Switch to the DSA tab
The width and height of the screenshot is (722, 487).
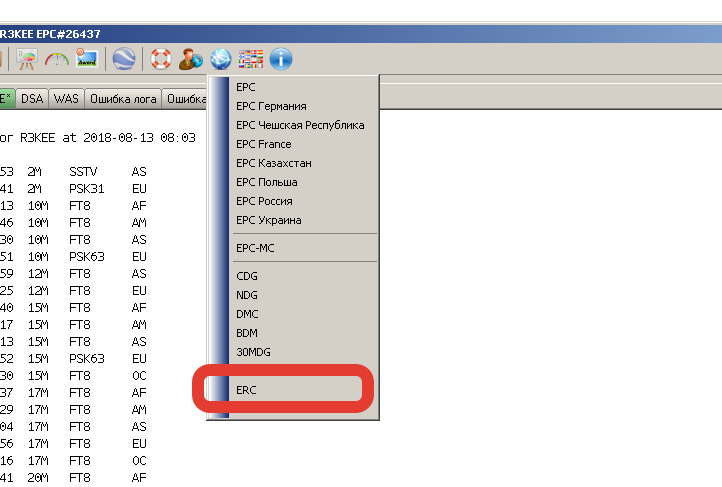point(33,99)
